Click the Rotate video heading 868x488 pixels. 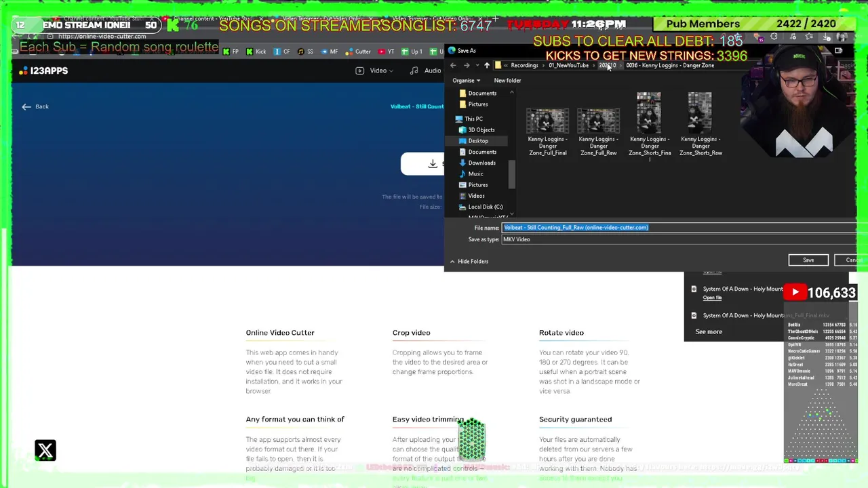click(561, 333)
